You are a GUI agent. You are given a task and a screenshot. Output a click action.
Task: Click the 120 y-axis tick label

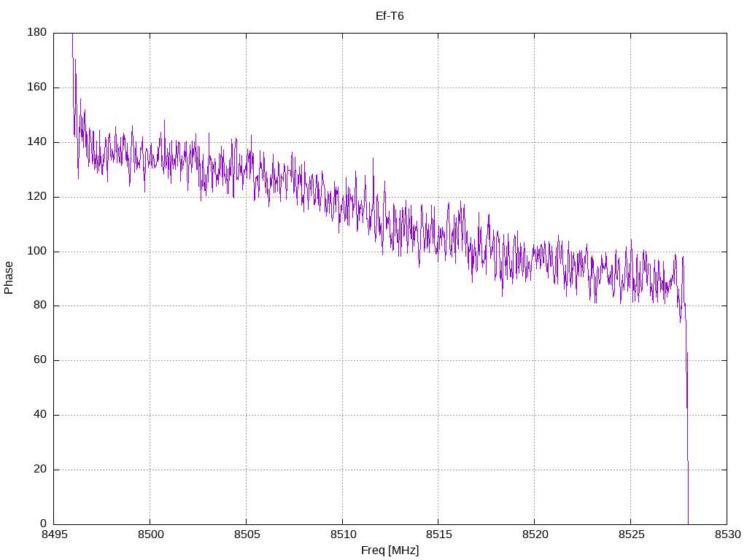point(36,196)
